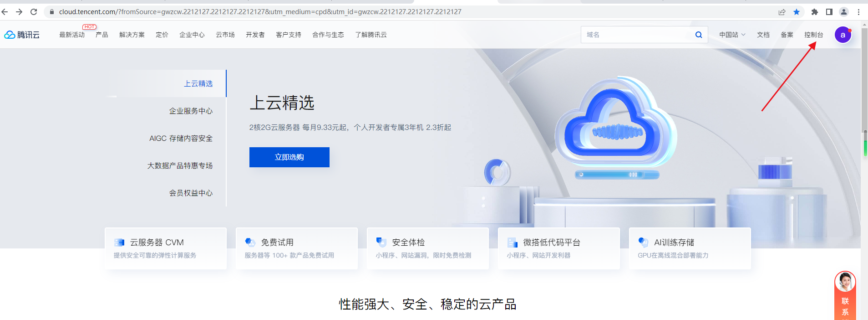Open the 安全体检 card title

coord(408,243)
